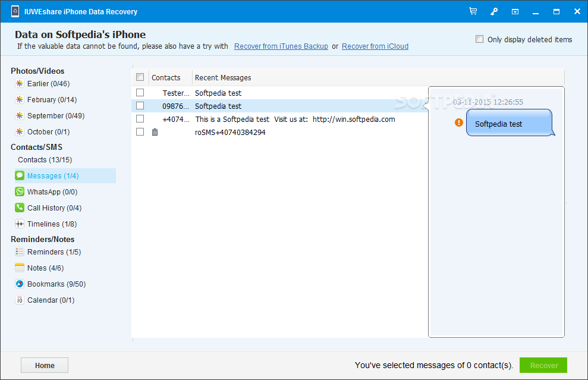The image size is (588, 380).
Task: Open Calendar (0/1) category
Action: [x=51, y=300]
